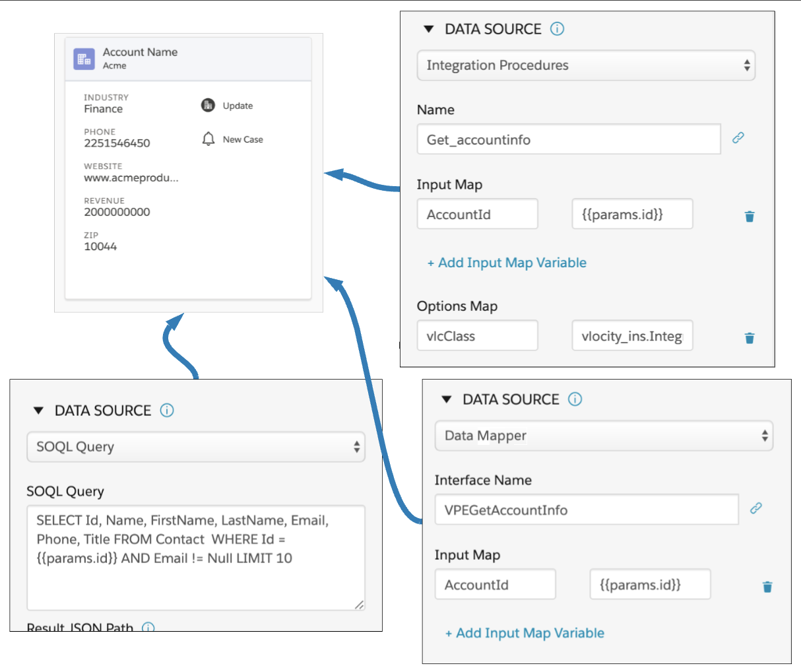Click link icon beside VPEGetAccountInfo field
The width and height of the screenshot is (801, 672).
point(756,508)
